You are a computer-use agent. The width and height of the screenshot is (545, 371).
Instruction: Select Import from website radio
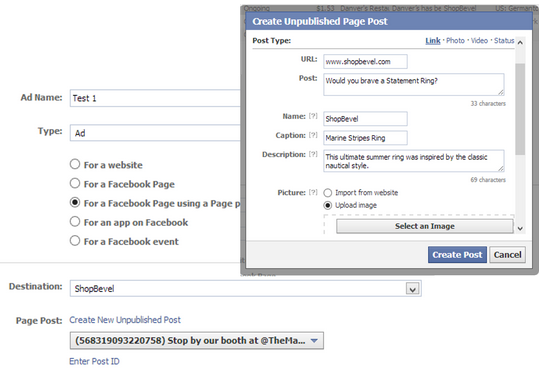click(x=327, y=193)
